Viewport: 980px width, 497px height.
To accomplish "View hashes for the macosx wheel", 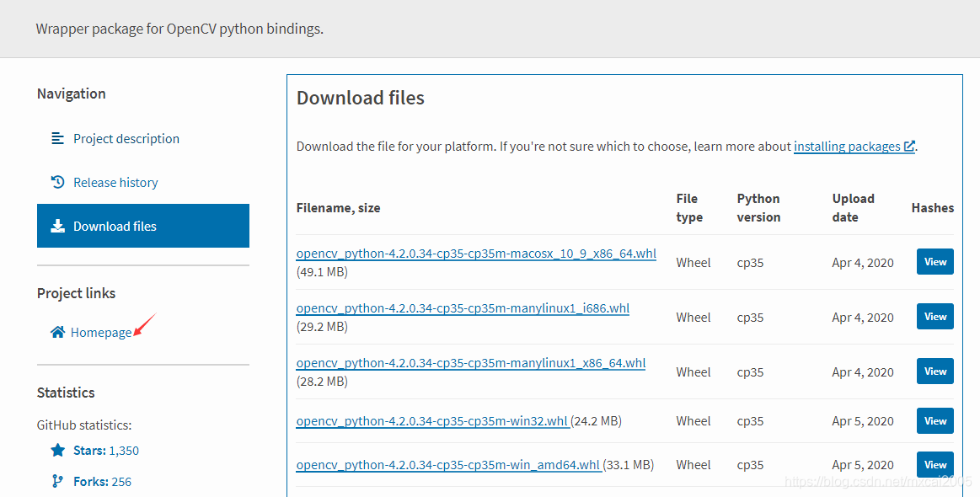I will (935, 262).
